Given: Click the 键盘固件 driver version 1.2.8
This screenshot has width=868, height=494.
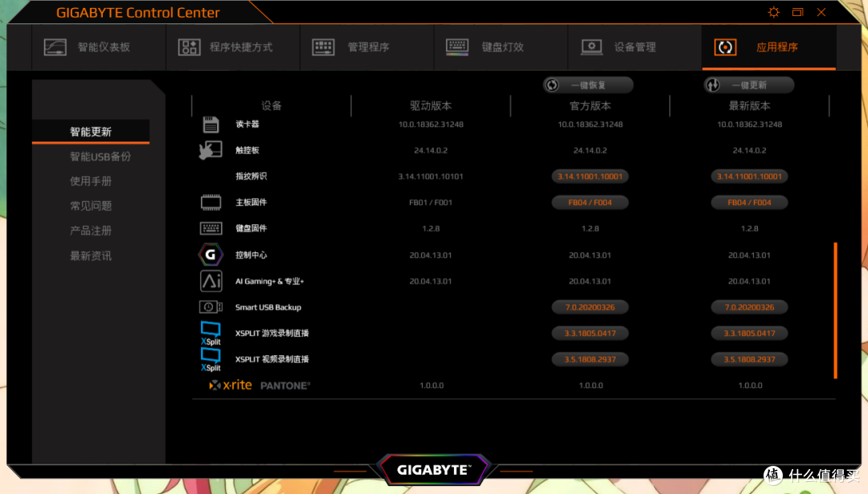Looking at the screenshot, I should [x=431, y=228].
